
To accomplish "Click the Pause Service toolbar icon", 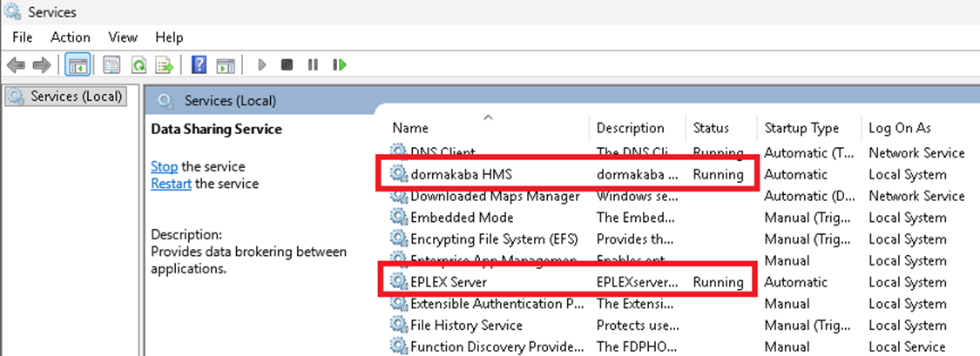I will click(x=313, y=65).
